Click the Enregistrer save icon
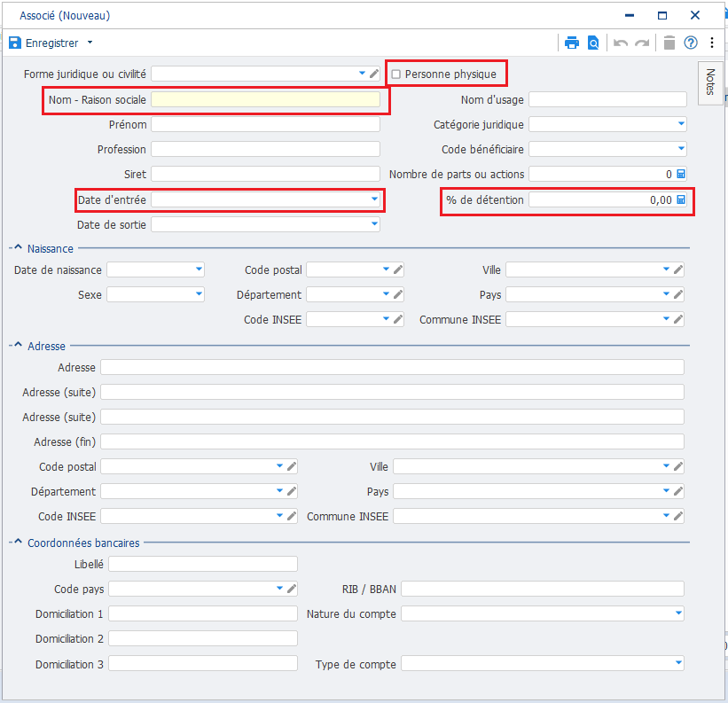This screenshot has width=728, height=703. click(15, 43)
